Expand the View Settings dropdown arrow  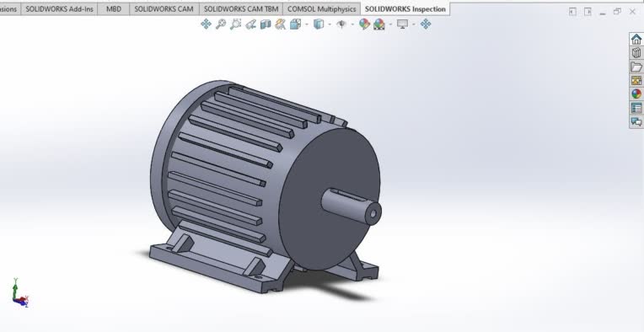[x=414, y=24]
